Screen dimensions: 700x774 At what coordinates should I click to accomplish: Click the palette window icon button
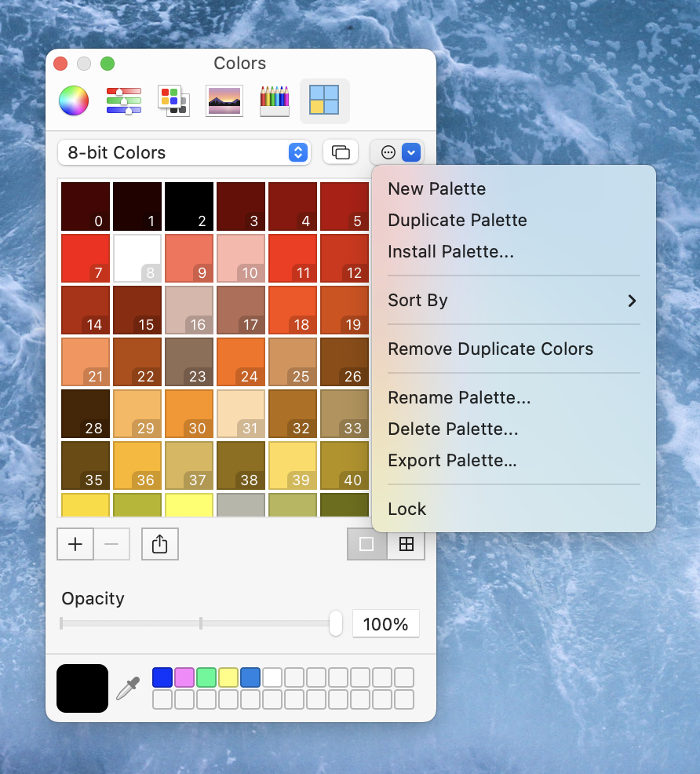point(341,152)
